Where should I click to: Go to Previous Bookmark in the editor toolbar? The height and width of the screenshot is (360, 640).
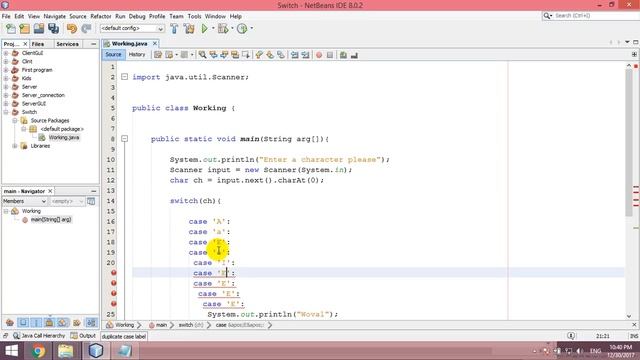[259, 55]
